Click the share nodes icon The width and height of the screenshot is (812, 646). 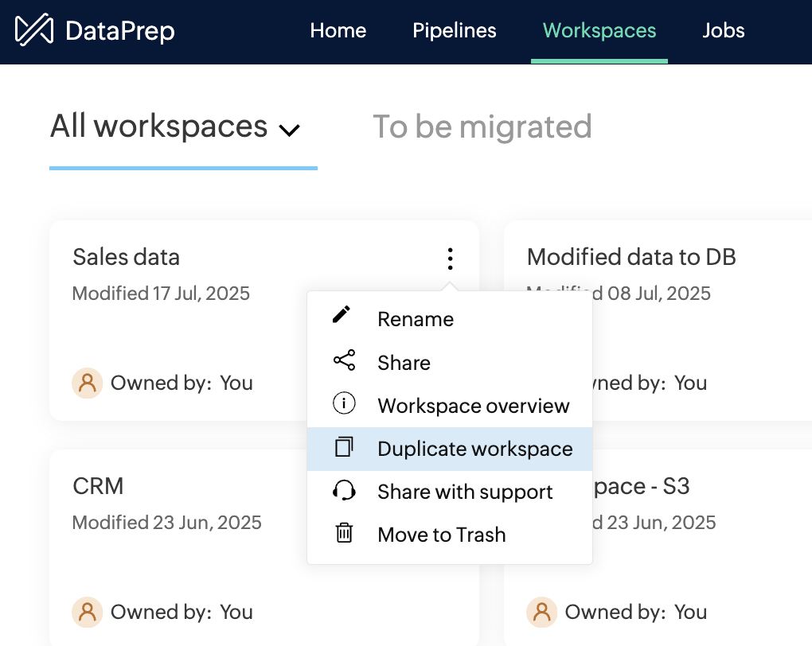[x=344, y=361]
